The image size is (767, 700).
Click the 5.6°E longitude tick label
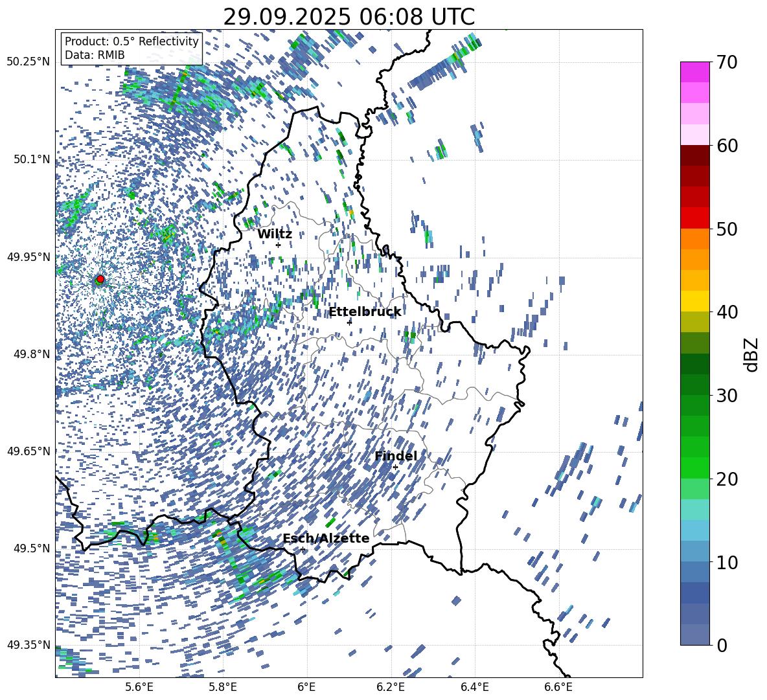139,687
